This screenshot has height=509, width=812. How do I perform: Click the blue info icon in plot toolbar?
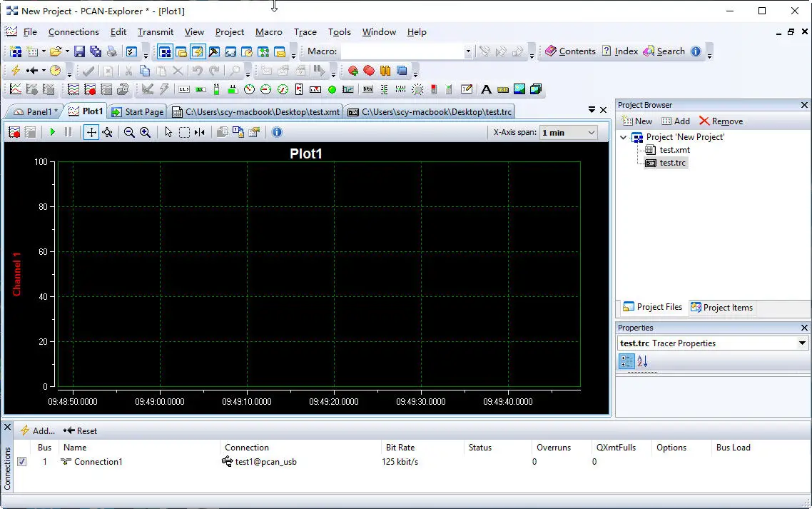click(x=277, y=132)
